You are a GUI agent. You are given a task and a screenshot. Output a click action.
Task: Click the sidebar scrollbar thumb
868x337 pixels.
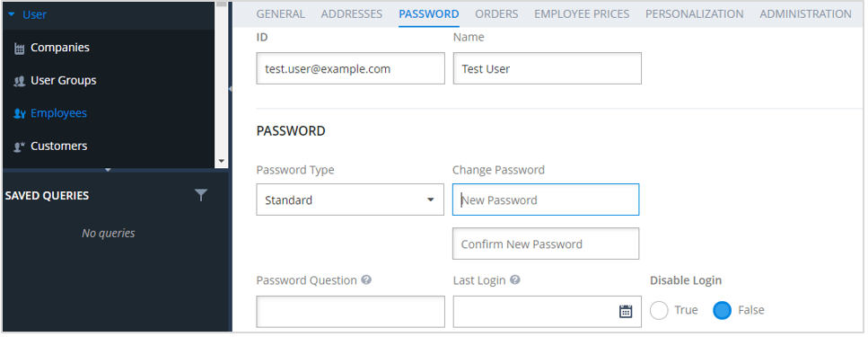(x=222, y=4)
